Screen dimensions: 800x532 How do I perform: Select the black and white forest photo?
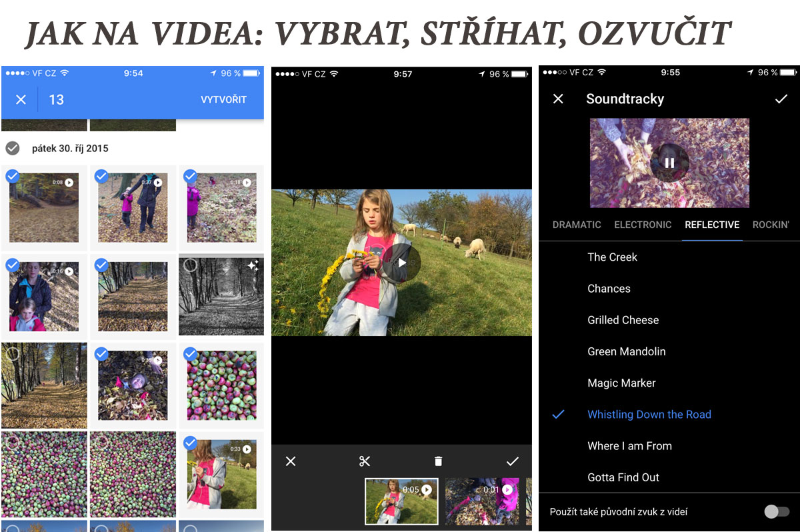(x=191, y=265)
